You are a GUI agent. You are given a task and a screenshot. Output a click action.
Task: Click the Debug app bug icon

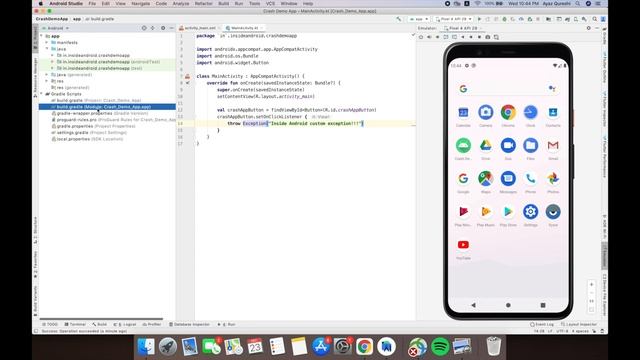pos(504,19)
